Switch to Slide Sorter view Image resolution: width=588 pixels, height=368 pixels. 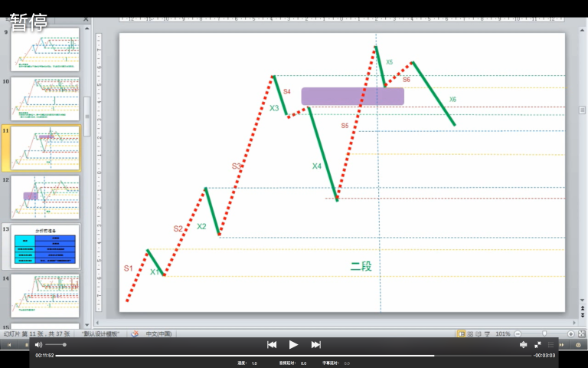[x=471, y=334]
